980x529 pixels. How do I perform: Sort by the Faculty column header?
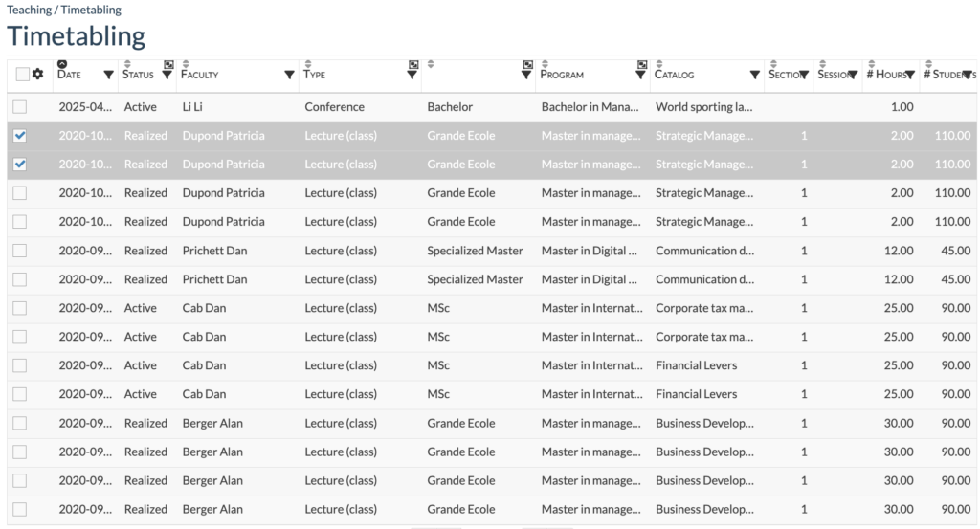[x=200, y=75]
